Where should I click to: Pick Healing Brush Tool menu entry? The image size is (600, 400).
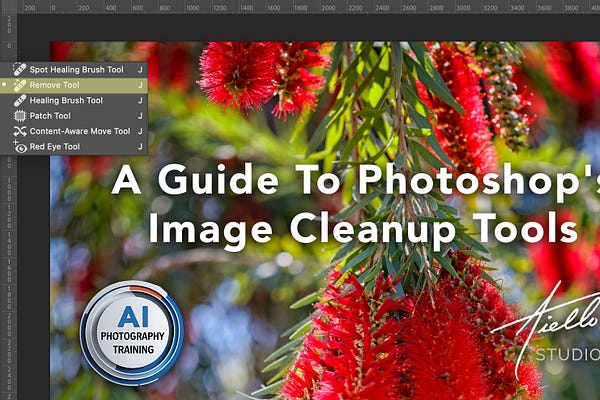coord(74,100)
